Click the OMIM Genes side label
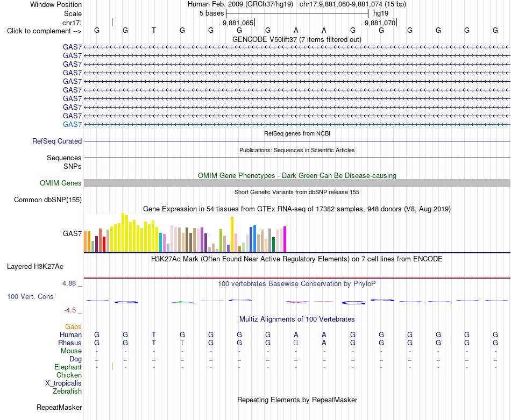511x420 pixels. click(x=60, y=183)
